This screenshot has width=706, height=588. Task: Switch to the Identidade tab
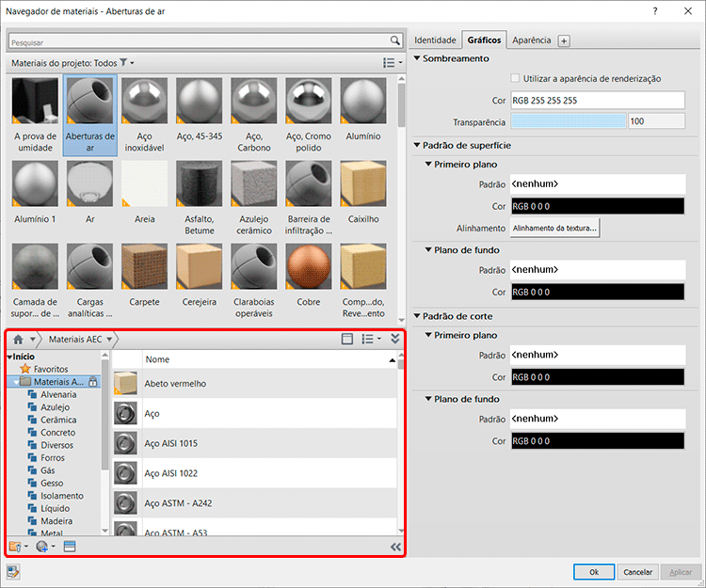[x=435, y=40]
